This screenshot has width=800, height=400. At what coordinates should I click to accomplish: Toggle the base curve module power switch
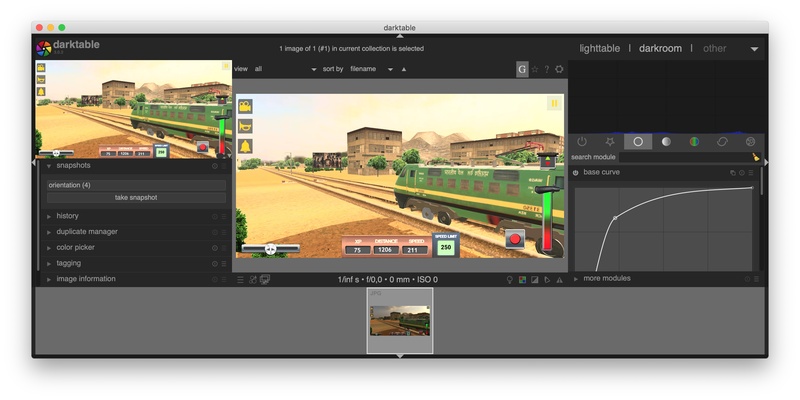tap(576, 173)
